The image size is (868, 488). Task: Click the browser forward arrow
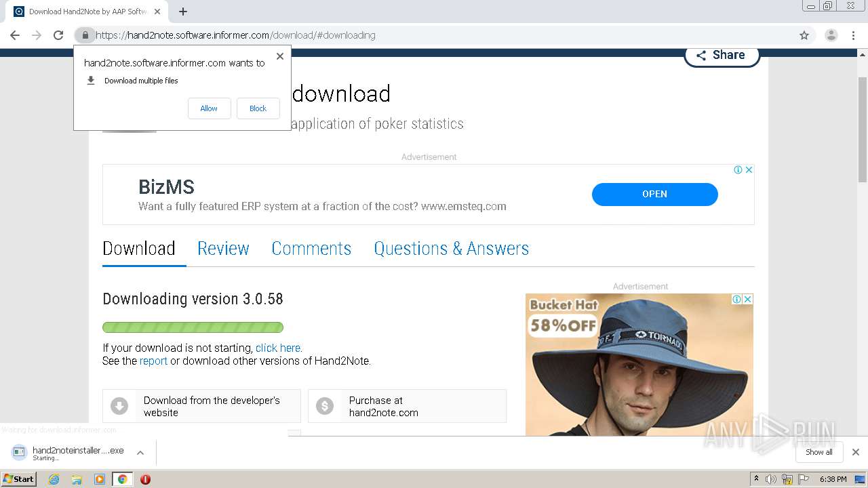tap(37, 35)
